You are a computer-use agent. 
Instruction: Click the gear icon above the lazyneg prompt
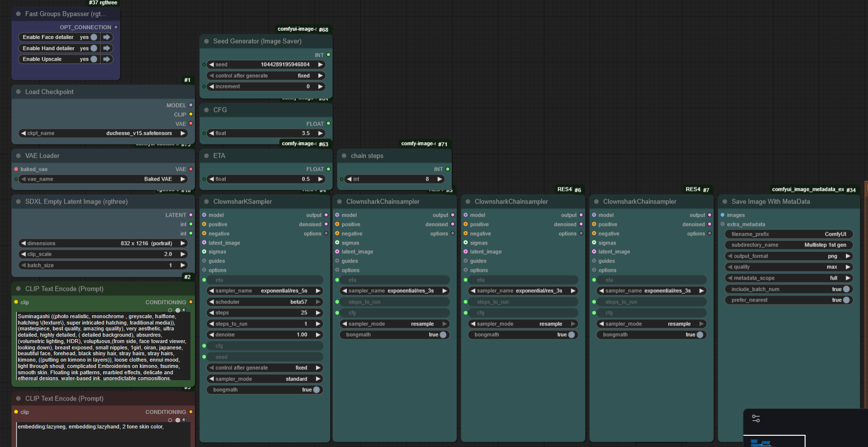tap(177, 420)
